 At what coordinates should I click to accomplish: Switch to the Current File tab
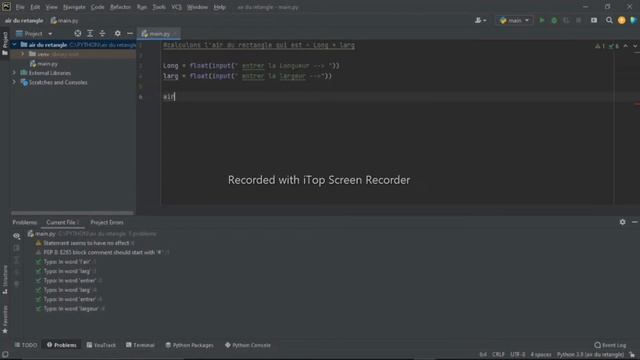tap(62, 222)
